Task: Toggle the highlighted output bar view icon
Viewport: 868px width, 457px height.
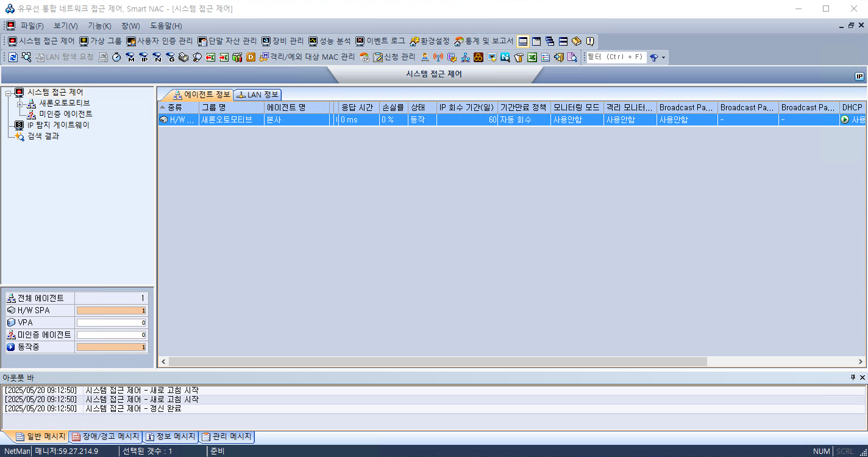Action: click(x=523, y=41)
